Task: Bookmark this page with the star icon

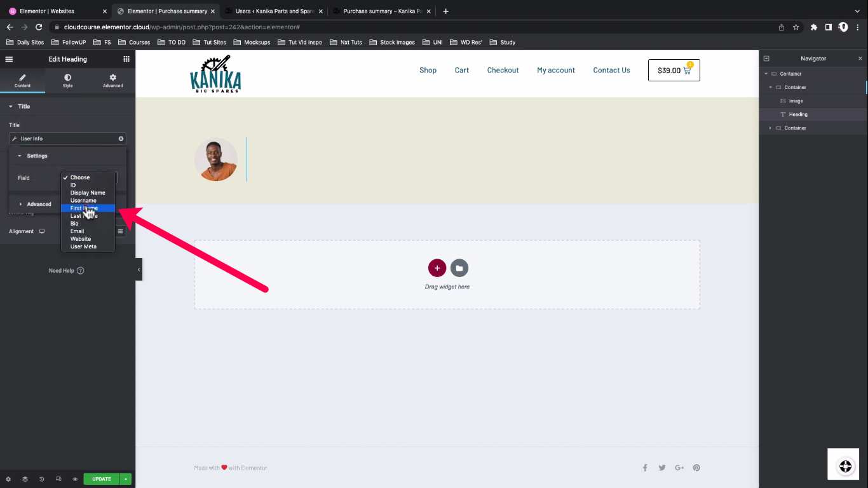Action: point(796,27)
